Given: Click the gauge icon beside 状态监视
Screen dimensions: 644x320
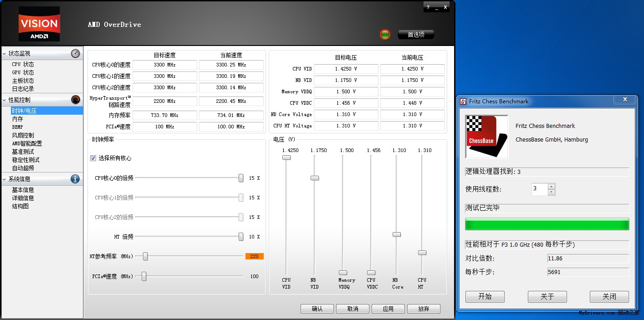Looking at the screenshot, I should click(x=76, y=54).
